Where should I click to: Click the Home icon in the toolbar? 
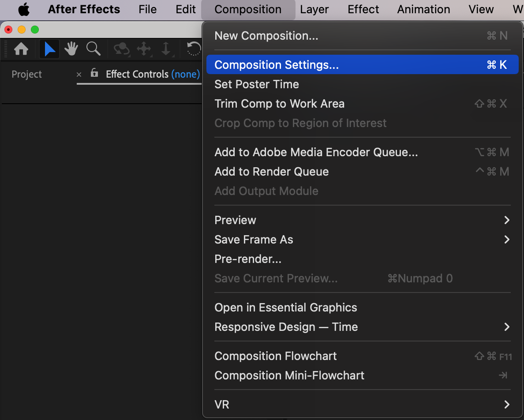click(x=21, y=49)
